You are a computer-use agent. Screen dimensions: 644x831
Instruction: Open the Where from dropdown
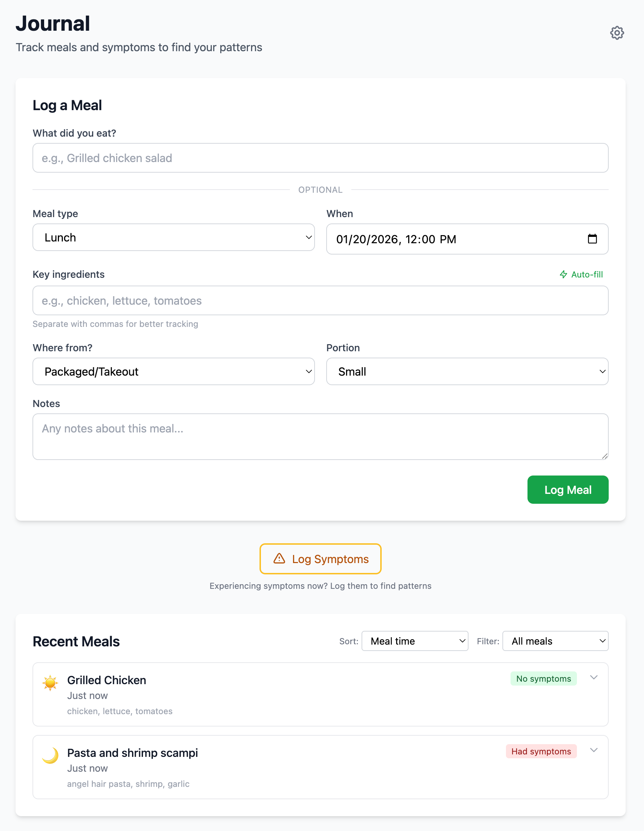(x=174, y=371)
